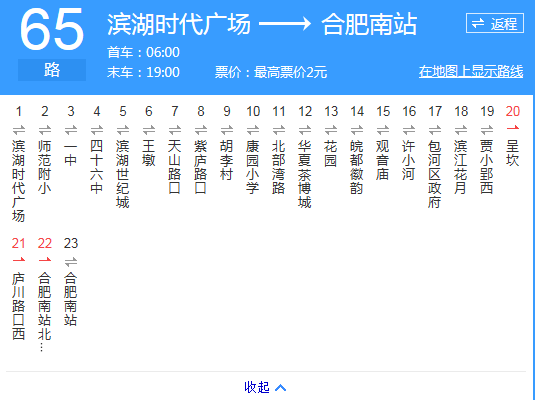Image resolution: width=540 pixels, height=400 pixels.
Task: Click first bus time 首车：06:00
Action: click(143, 52)
